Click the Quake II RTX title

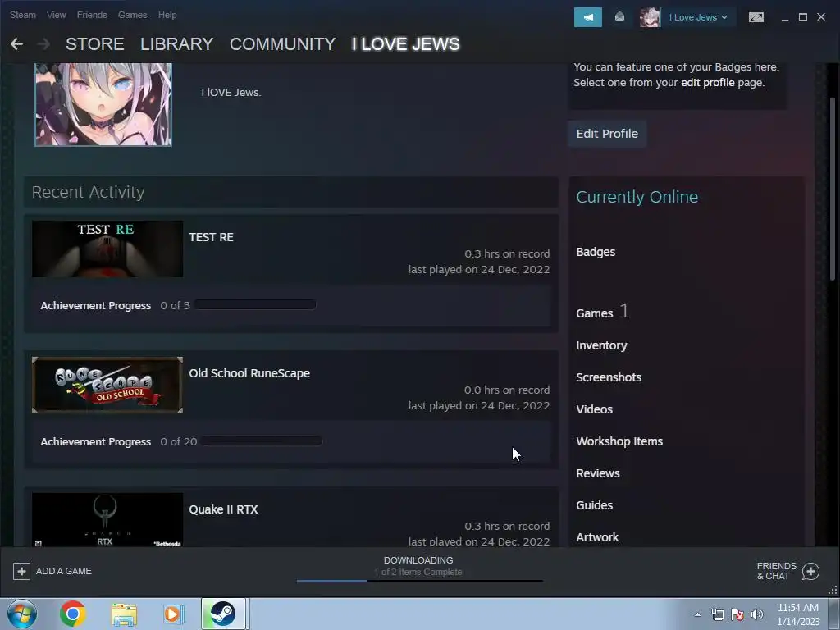[x=223, y=509]
